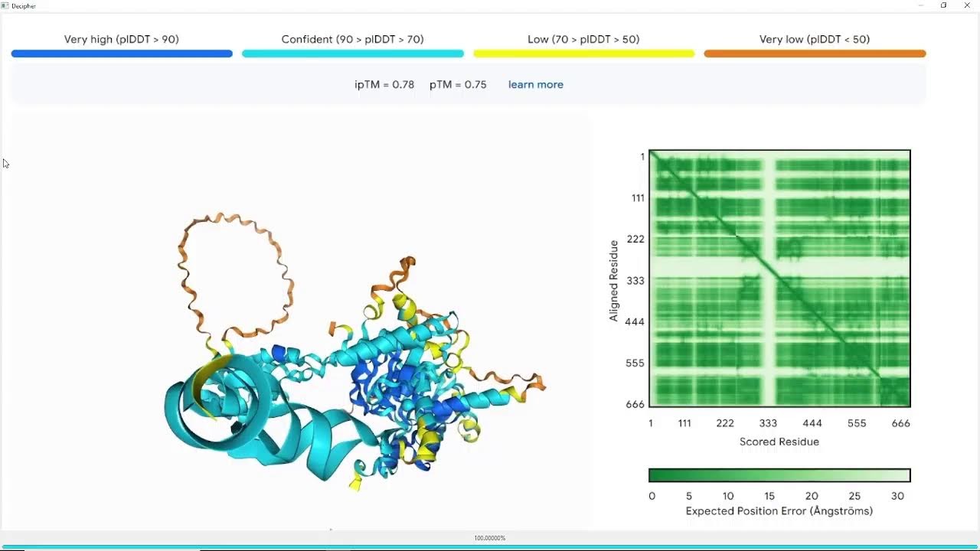Screen dimensions: 980x551
Task: Minimize the Decipher window
Action: click(920, 5)
